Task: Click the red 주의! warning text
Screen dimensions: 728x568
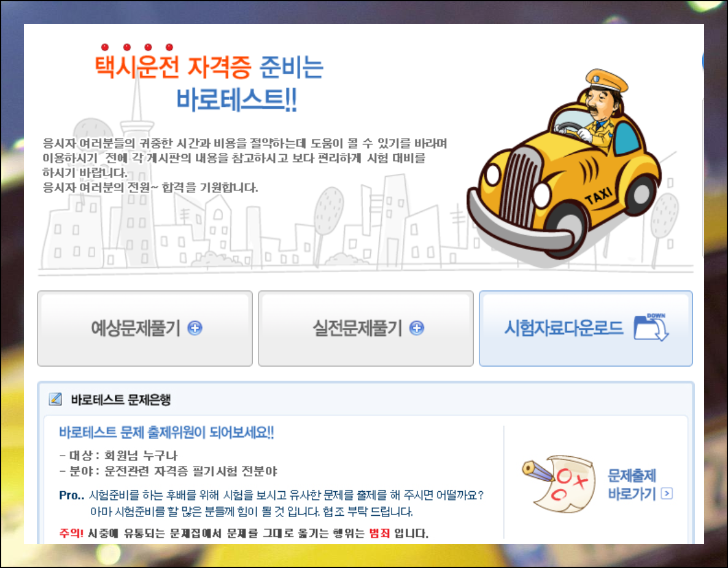Action: [71, 533]
